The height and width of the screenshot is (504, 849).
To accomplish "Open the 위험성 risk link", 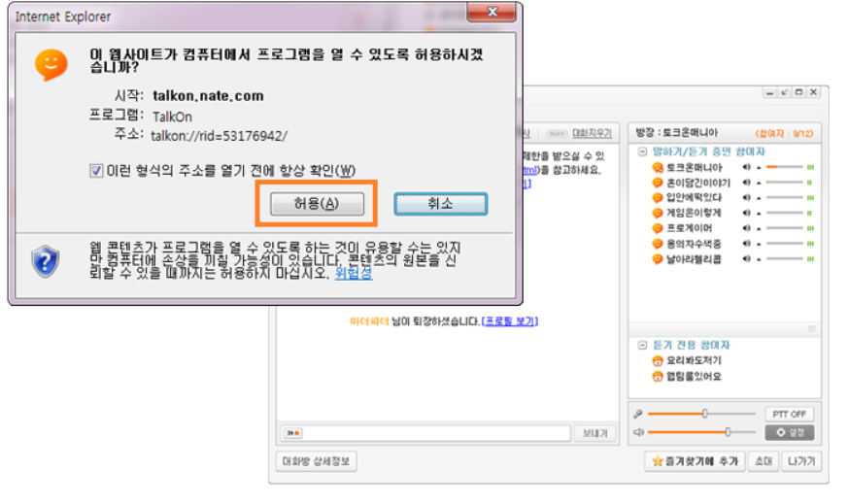I will (353, 273).
